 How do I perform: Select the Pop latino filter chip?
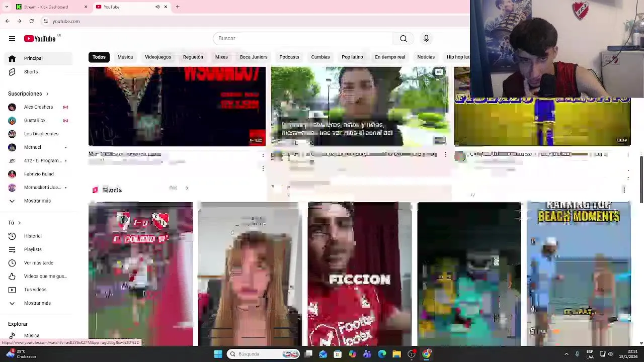click(352, 57)
